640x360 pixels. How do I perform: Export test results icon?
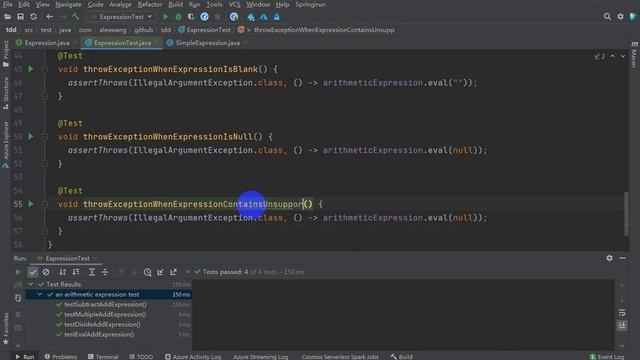coord(173,272)
